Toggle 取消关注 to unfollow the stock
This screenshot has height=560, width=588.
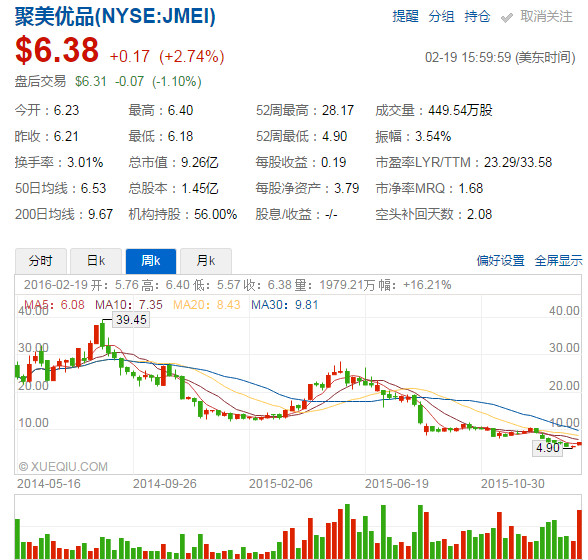click(546, 17)
